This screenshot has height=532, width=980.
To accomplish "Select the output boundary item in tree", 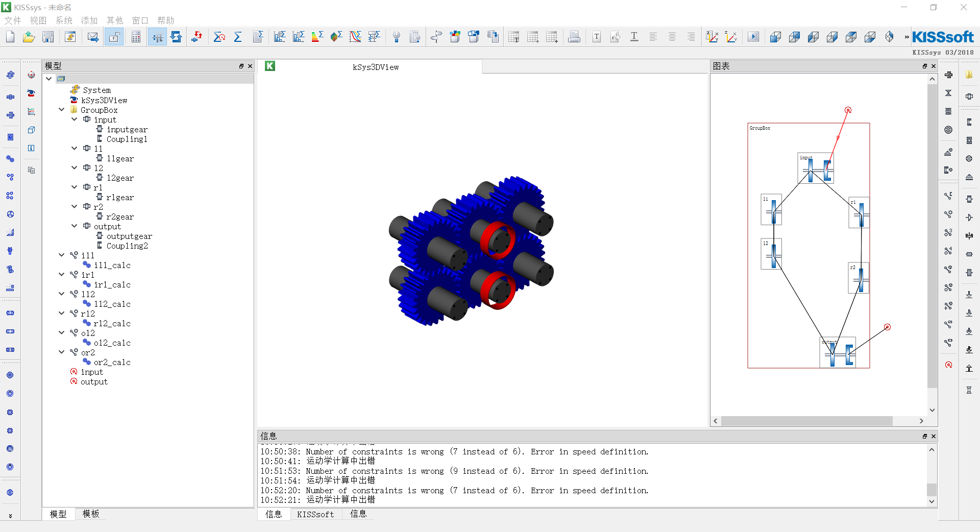I will [94, 382].
